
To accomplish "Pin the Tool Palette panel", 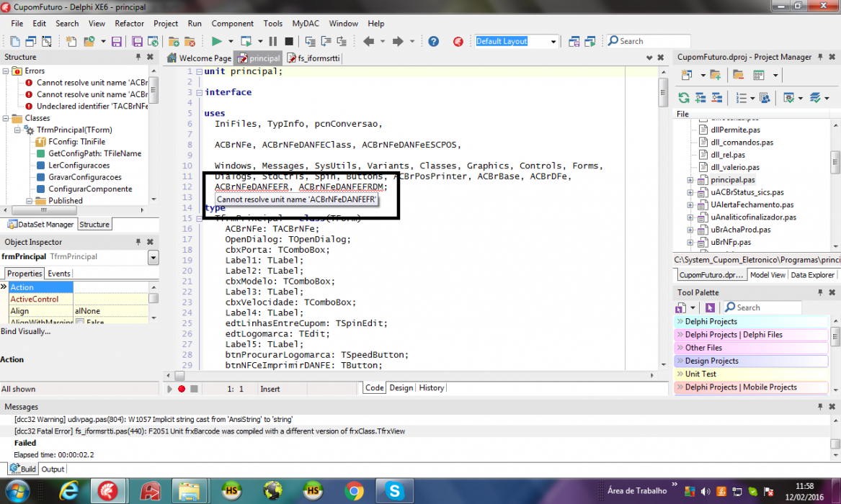I will pyautogui.click(x=820, y=292).
